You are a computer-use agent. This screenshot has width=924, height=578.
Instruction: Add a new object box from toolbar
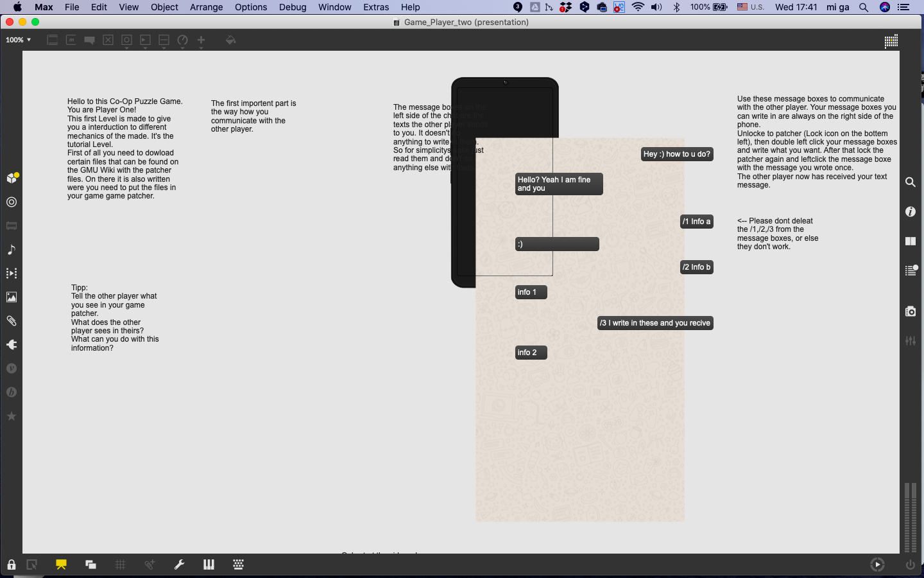coord(53,40)
